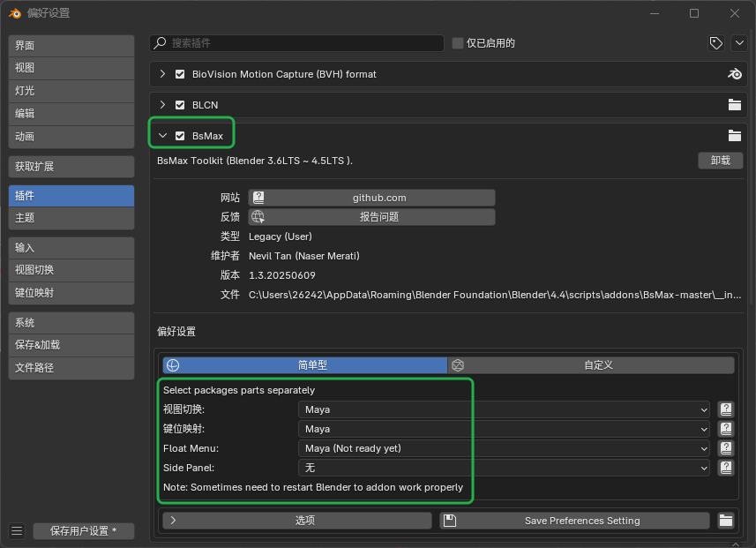Screen dimensions: 756x548
Task: Open the Side Panel dropdown set to 无
Action: click(x=504, y=468)
